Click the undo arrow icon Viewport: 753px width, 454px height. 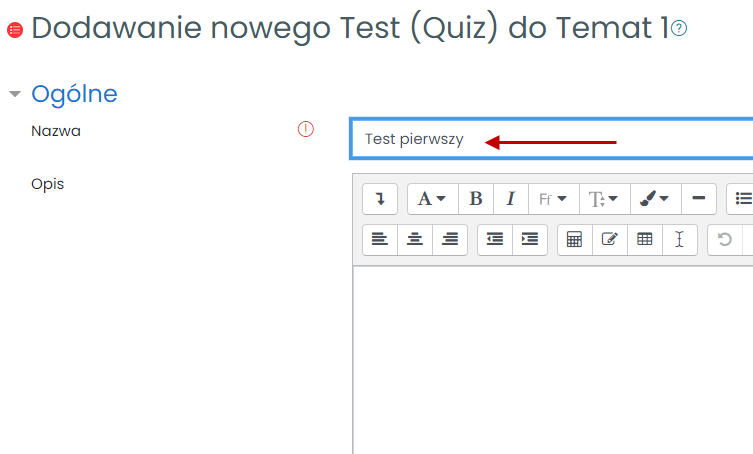click(x=725, y=240)
